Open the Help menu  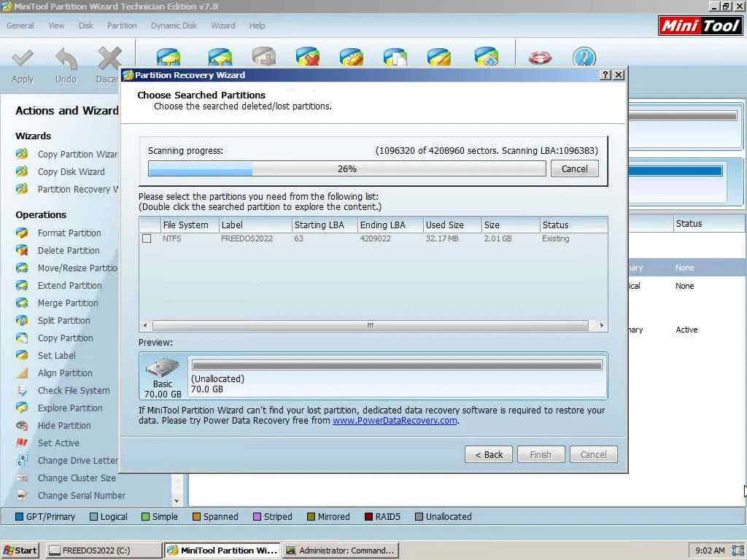tap(258, 26)
